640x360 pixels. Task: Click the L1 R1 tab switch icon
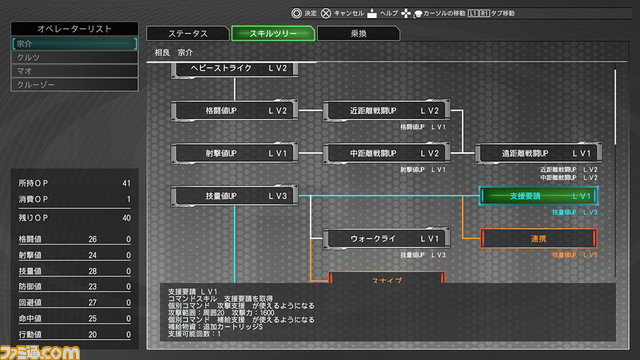point(479,13)
